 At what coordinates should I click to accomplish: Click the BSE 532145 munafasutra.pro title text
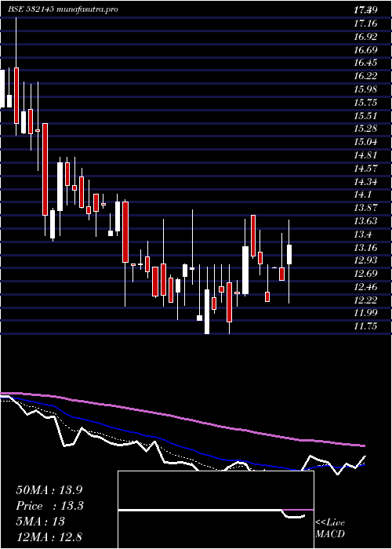pyautogui.click(x=63, y=9)
